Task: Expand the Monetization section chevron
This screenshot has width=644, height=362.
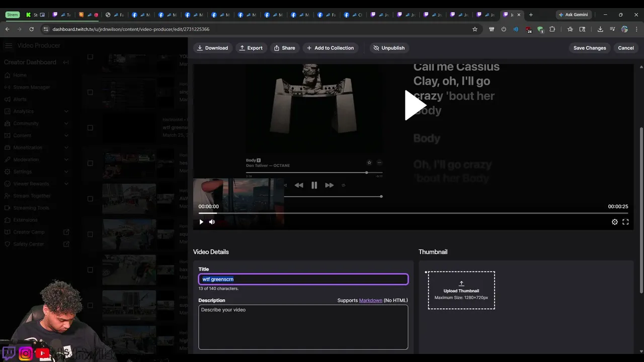Action: pos(66,147)
